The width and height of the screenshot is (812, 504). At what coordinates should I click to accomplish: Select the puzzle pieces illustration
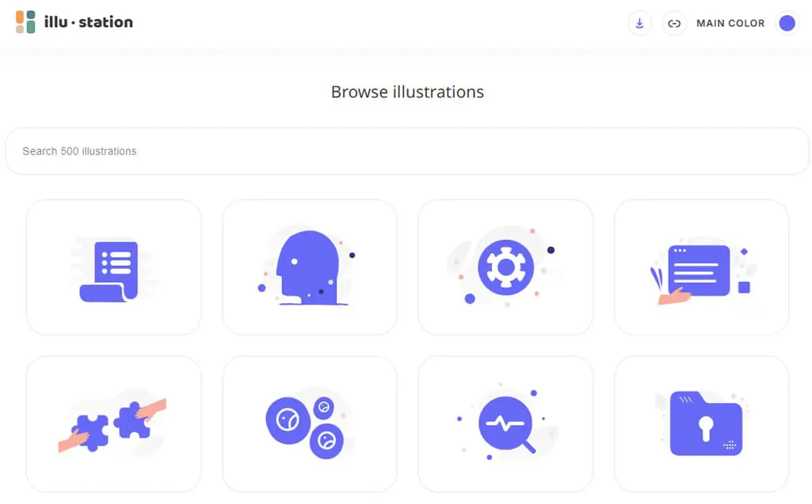114,423
